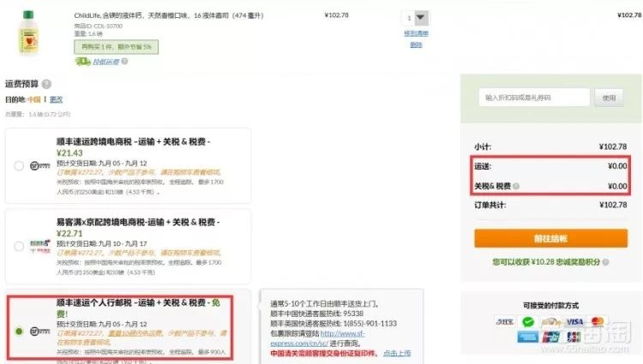Click the 可接受的付款方式 heading
643x364 pixels.
(550, 306)
